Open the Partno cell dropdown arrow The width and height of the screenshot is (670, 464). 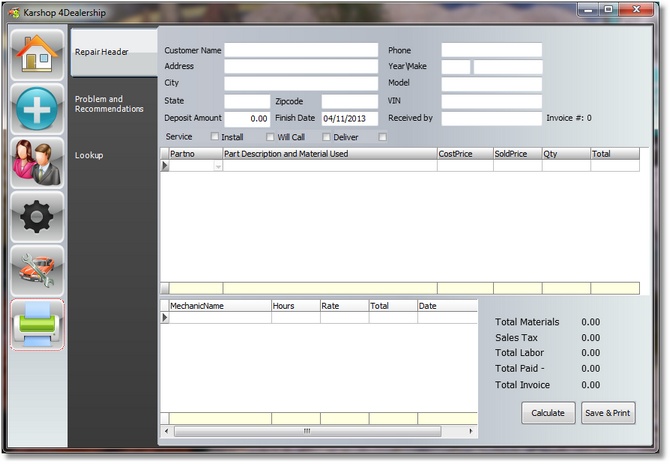click(x=217, y=166)
